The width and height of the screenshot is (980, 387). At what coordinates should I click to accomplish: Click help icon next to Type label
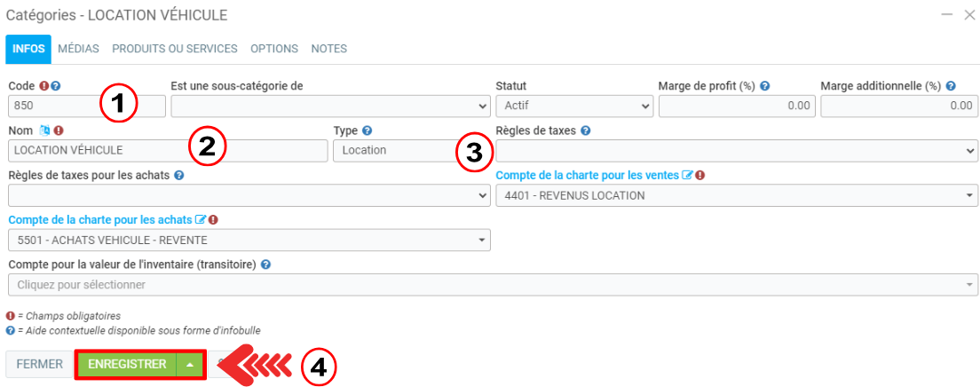[367, 130]
